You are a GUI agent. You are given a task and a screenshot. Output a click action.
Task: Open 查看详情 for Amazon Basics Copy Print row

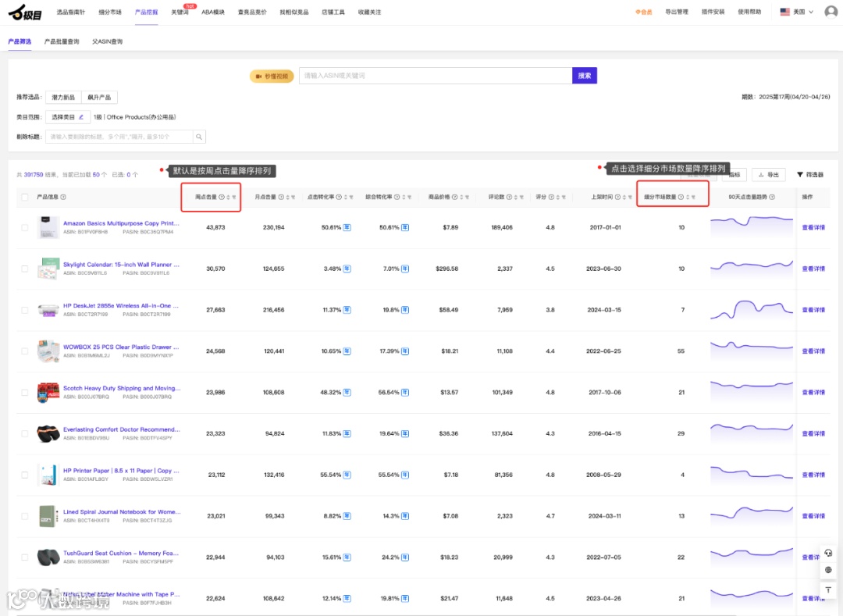(813, 227)
